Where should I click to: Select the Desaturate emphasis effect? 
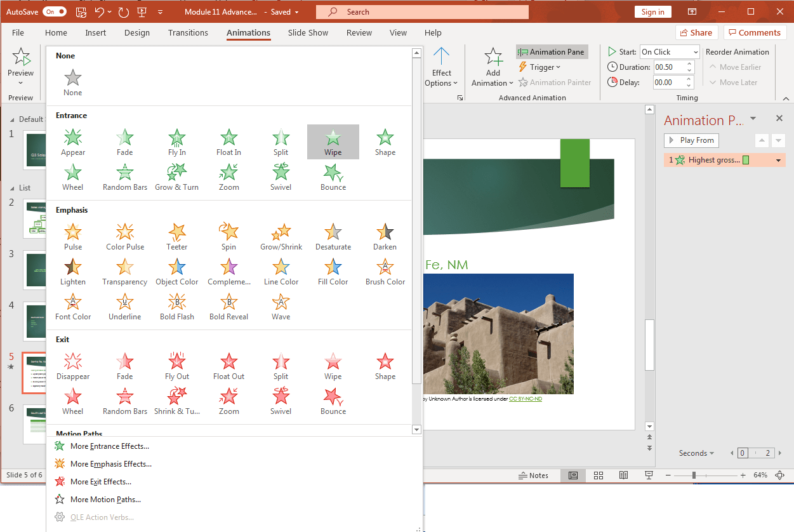[x=333, y=237]
